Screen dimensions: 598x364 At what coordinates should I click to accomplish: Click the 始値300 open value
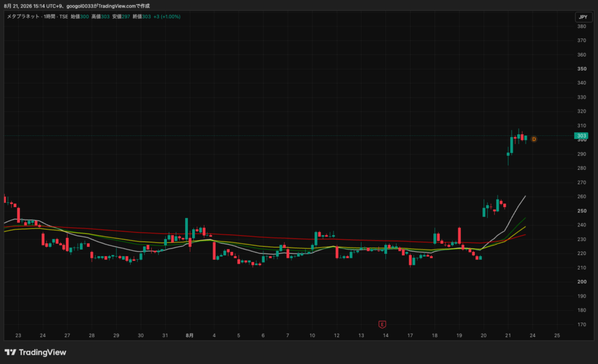(79, 17)
